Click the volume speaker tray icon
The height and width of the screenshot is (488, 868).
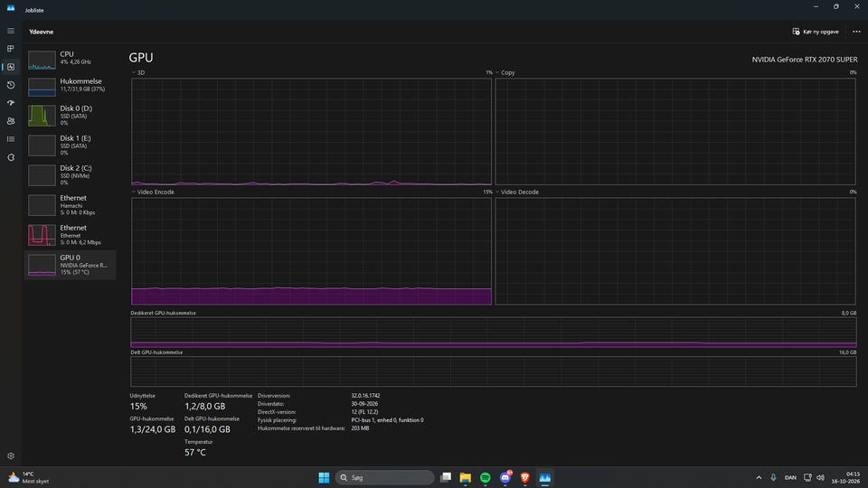tap(820, 477)
